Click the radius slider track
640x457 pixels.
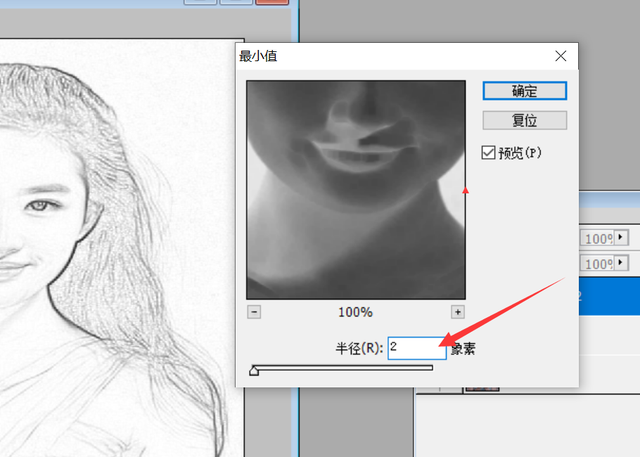[x=342, y=368]
